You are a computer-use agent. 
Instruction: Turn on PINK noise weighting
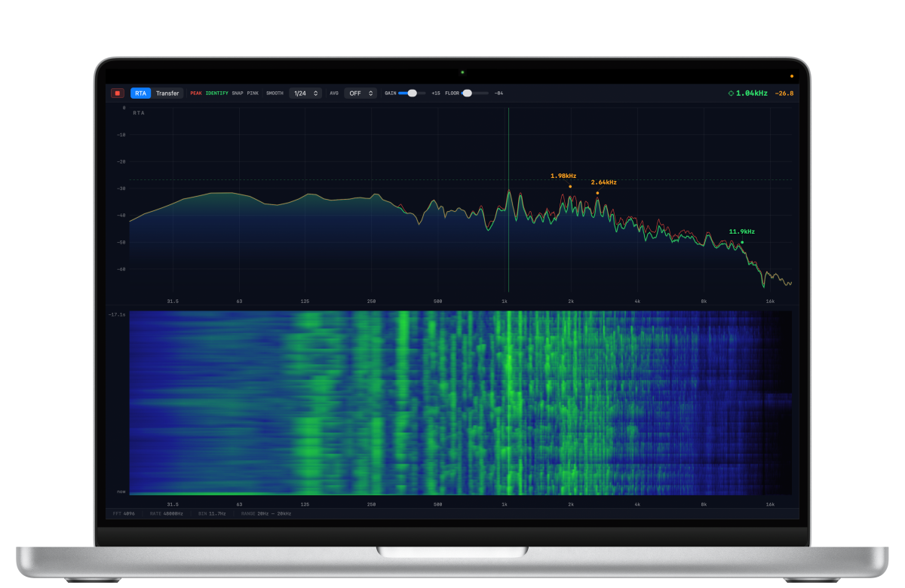(x=253, y=93)
